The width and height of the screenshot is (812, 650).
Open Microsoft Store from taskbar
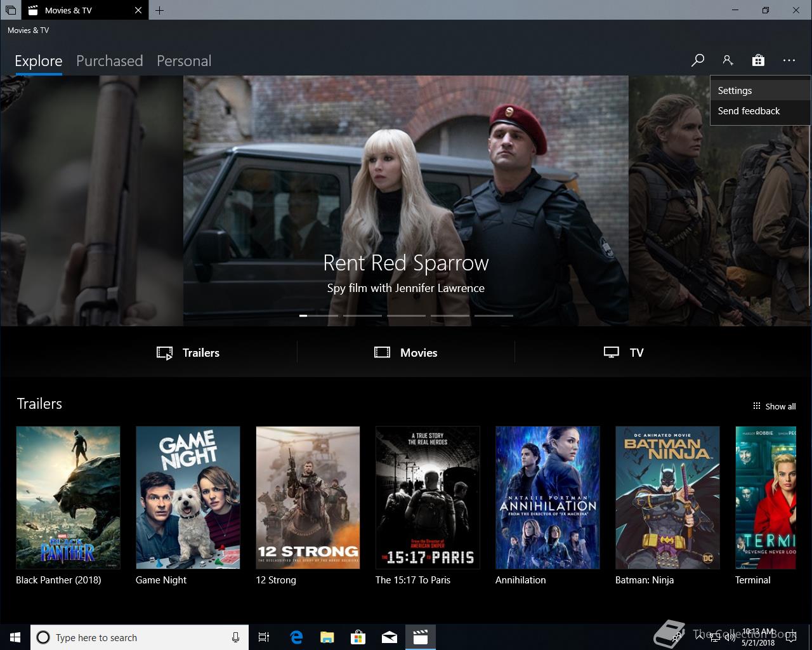(358, 637)
